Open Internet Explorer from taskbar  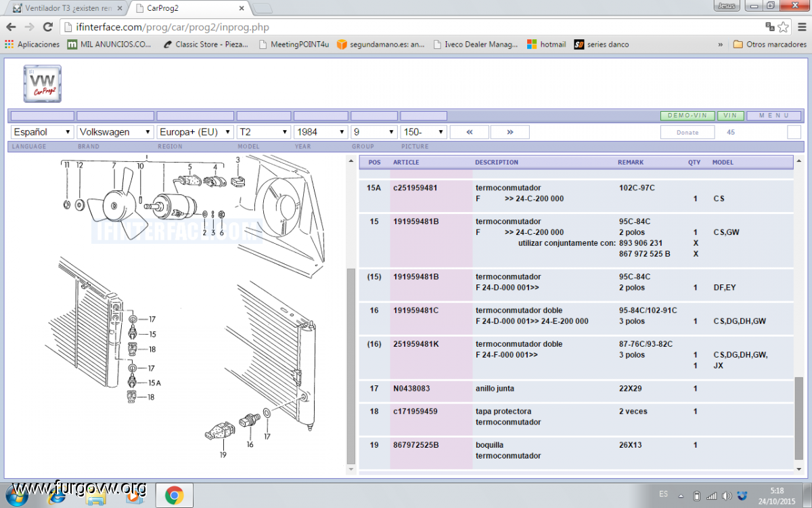point(56,496)
